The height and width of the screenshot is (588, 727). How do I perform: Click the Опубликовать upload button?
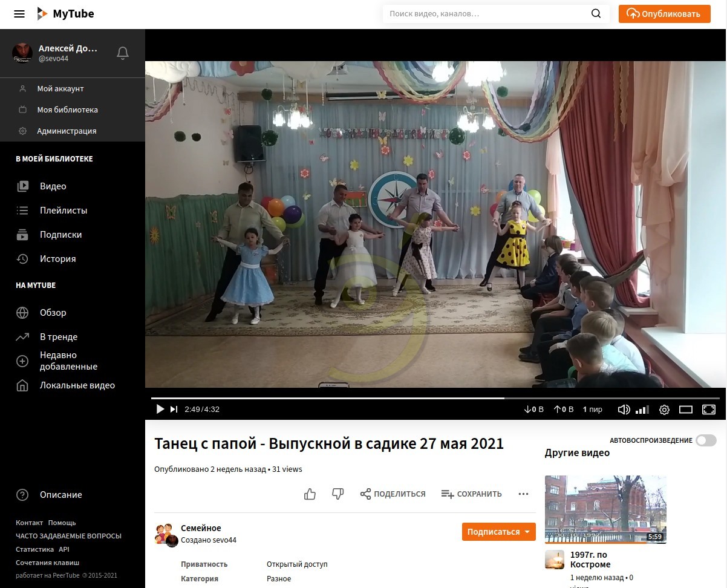[664, 14]
